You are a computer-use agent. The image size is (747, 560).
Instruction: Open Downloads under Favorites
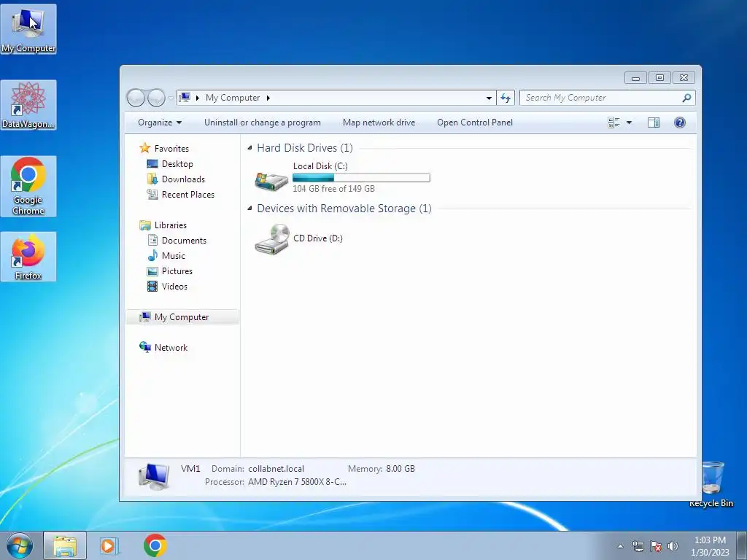coord(183,179)
